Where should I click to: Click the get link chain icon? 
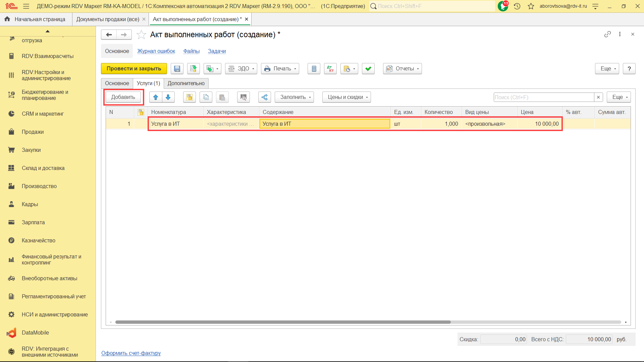(607, 34)
